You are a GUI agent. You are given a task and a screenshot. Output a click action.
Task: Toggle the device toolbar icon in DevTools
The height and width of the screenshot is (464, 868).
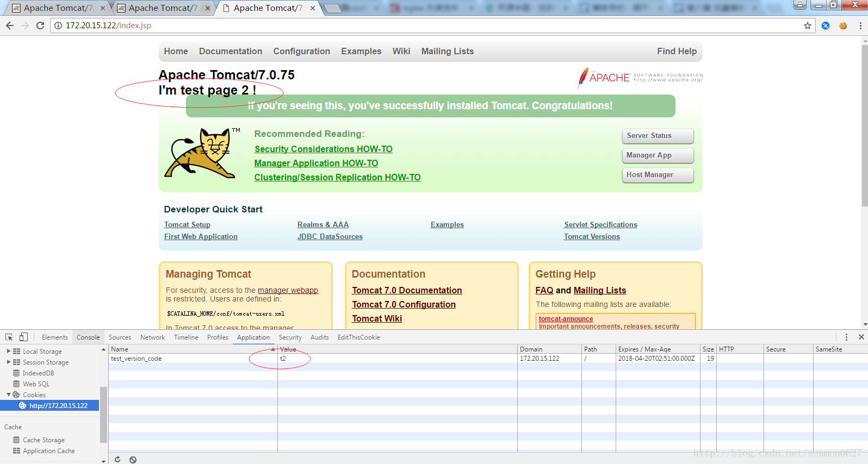pyautogui.click(x=23, y=337)
